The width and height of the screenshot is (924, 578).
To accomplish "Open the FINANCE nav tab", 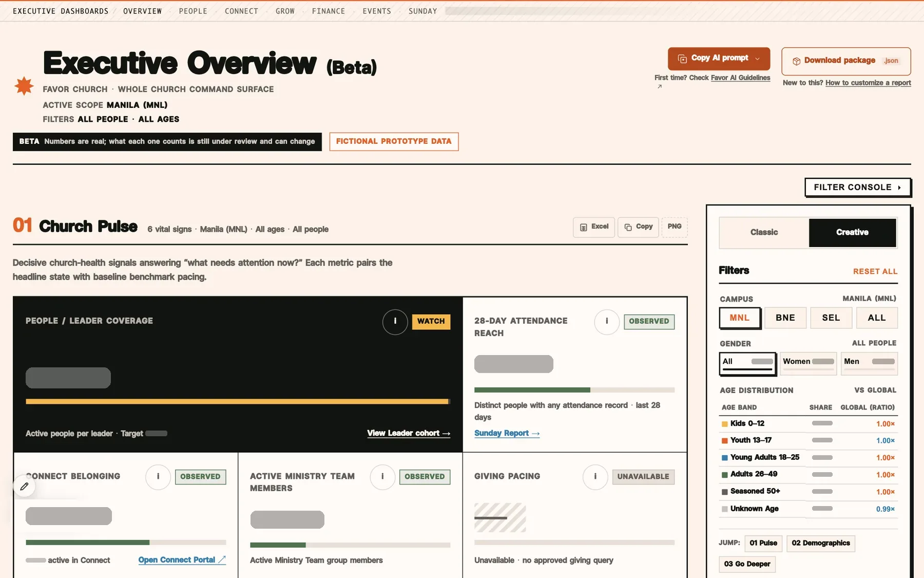I will pyautogui.click(x=329, y=11).
